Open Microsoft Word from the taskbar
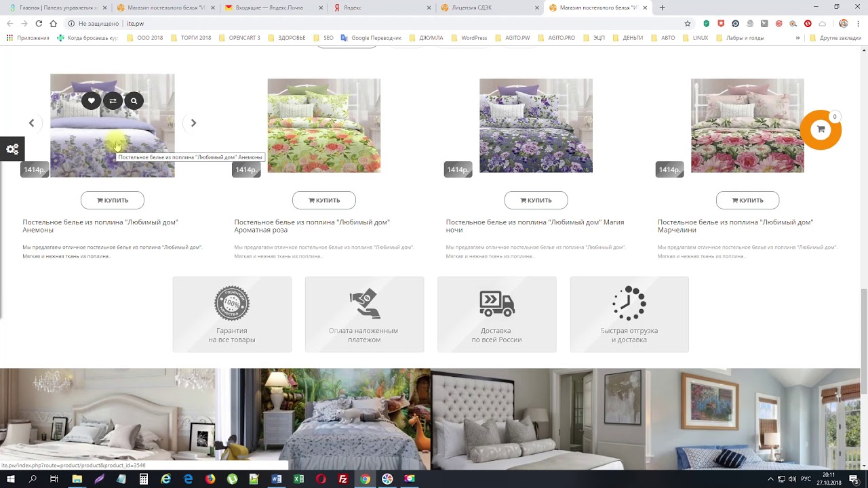This screenshot has width=868, height=488. [x=276, y=479]
